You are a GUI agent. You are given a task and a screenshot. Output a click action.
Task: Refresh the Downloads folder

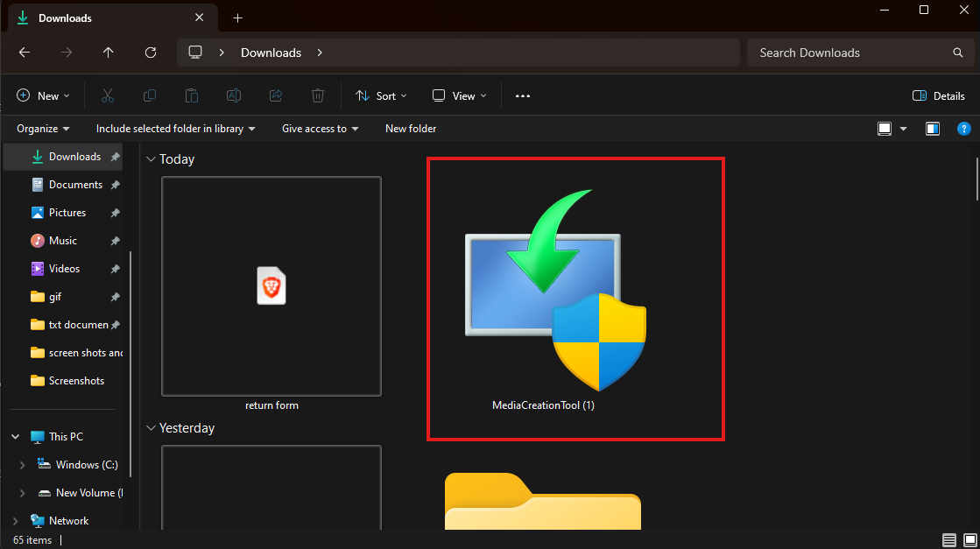click(151, 53)
